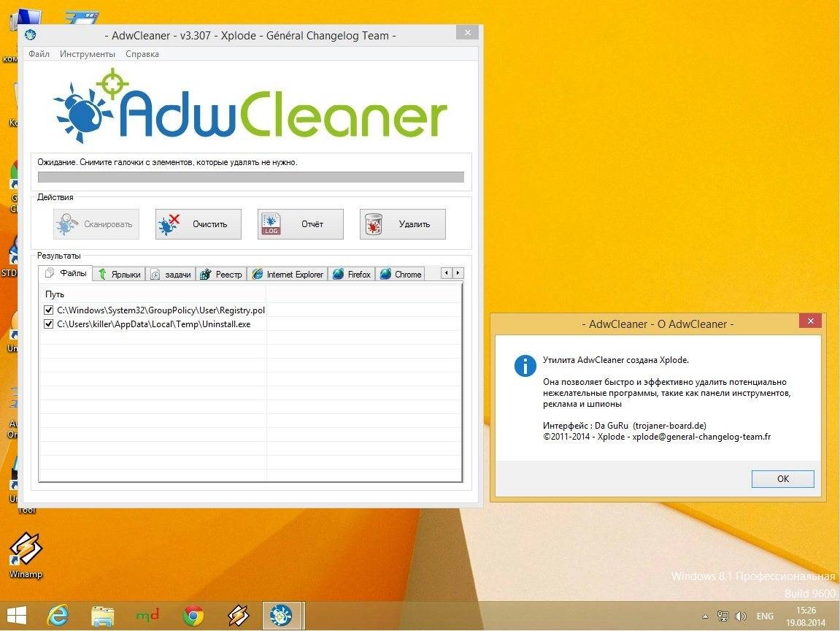Uncheck the Registry.pol file entry
The height and width of the screenshot is (631, 840).
click(49, 310)
